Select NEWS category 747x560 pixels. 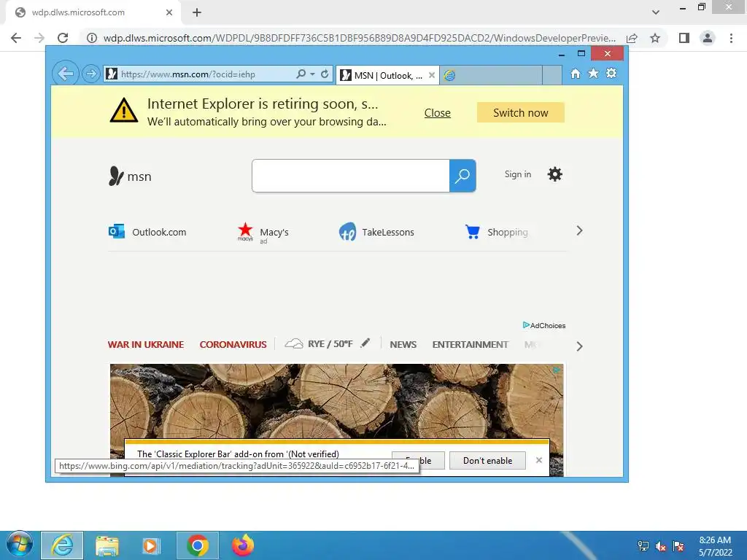click(x=403, y=344)
